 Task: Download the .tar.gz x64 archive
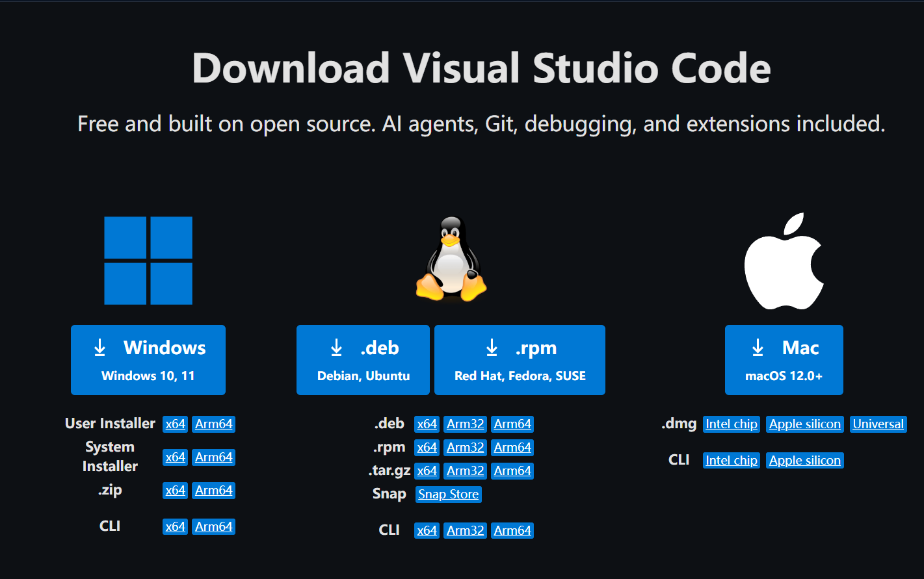click(x=427, y=471)
